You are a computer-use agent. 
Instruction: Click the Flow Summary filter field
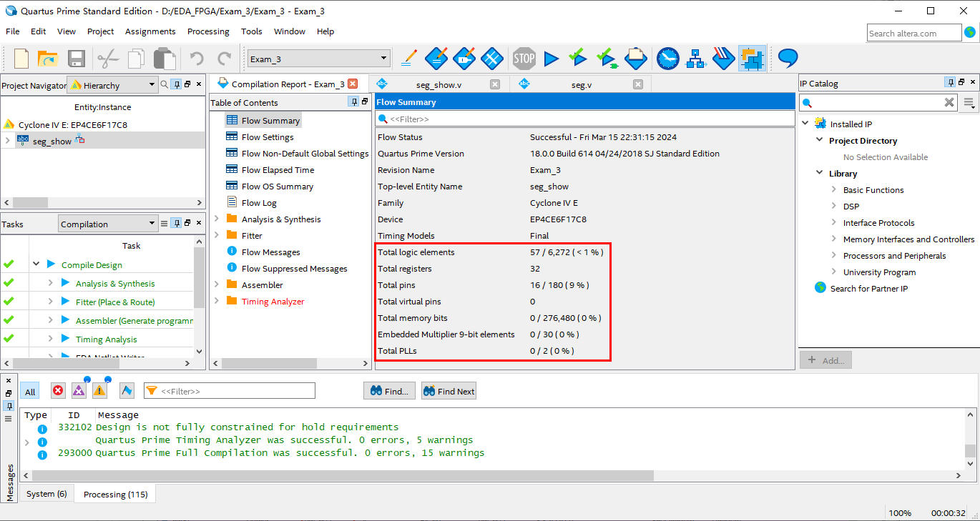(x=585, y=119)
